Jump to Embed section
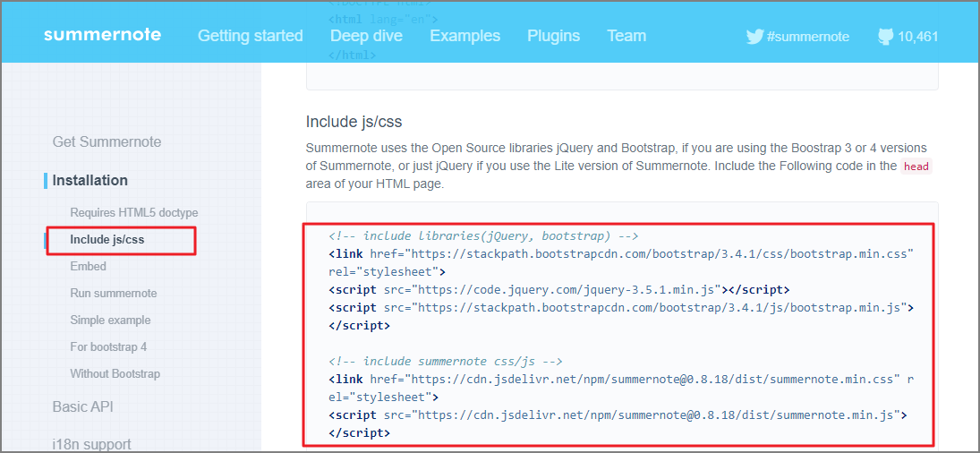Viewport: 980px width, 453px height. (x=88, y=266)
